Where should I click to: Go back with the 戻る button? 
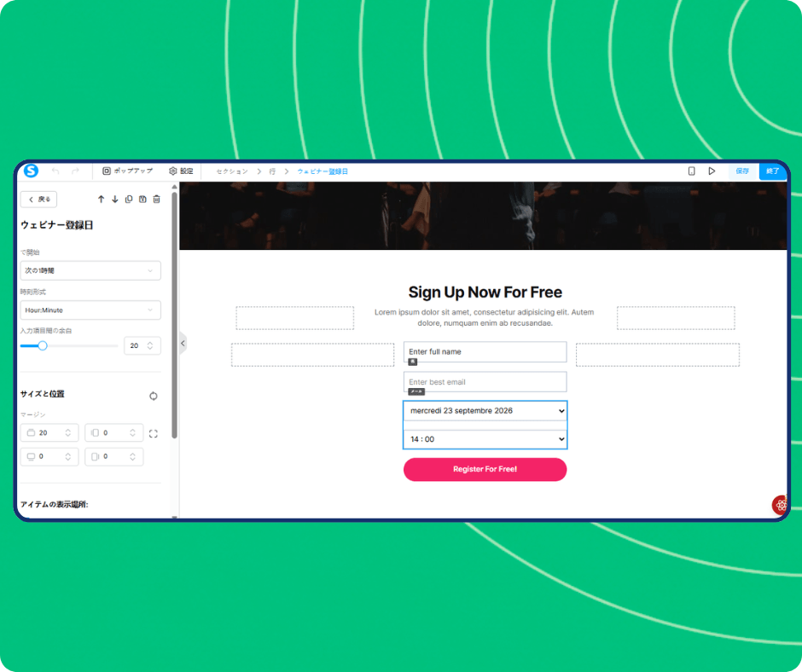point(39,200)
